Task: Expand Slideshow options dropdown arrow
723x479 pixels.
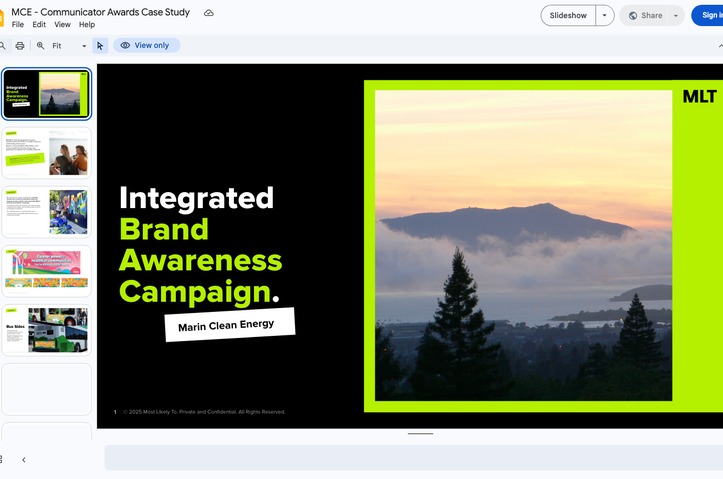Action: pos(604,15)
